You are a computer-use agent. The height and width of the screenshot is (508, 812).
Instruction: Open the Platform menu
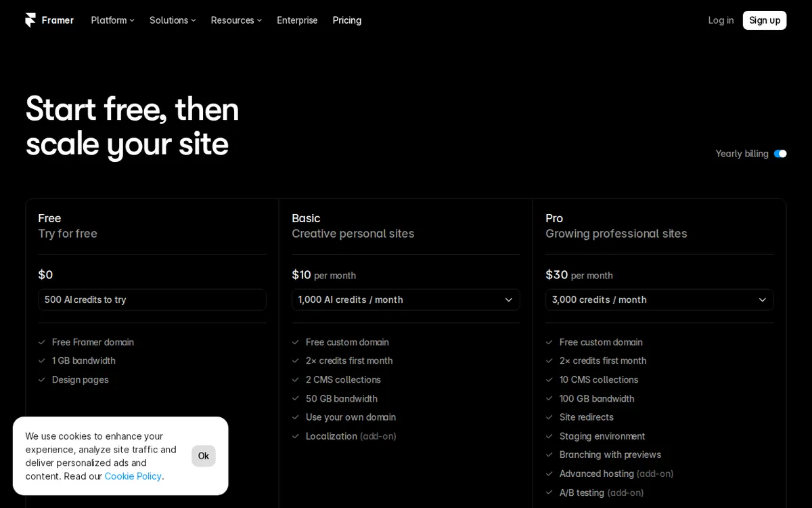point(112,20)
